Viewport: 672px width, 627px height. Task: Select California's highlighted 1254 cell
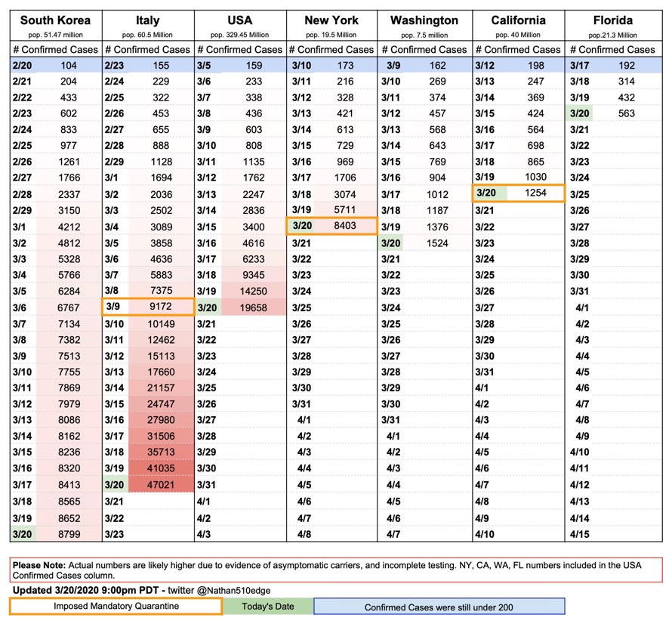(x=518, y=193)
